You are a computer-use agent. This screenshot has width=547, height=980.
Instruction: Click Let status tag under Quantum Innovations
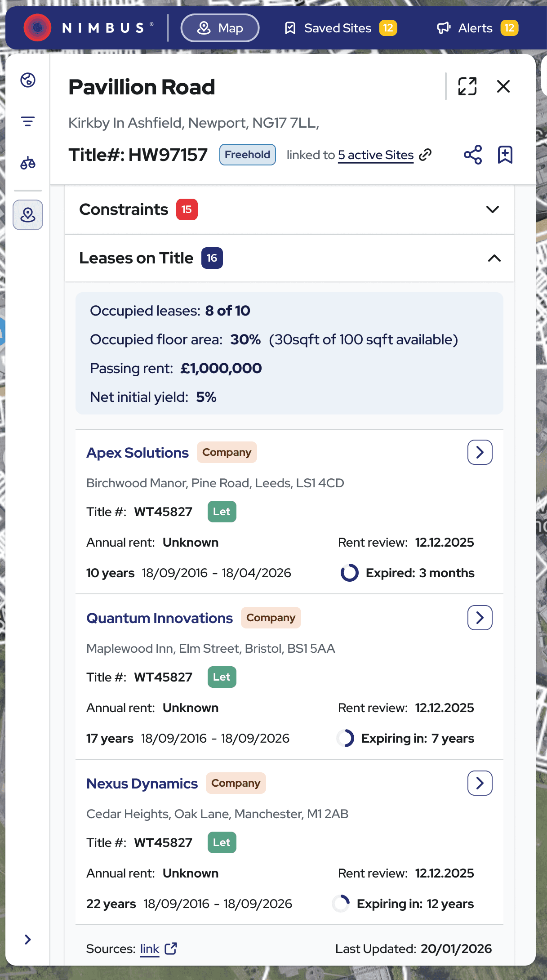(222, 677)
